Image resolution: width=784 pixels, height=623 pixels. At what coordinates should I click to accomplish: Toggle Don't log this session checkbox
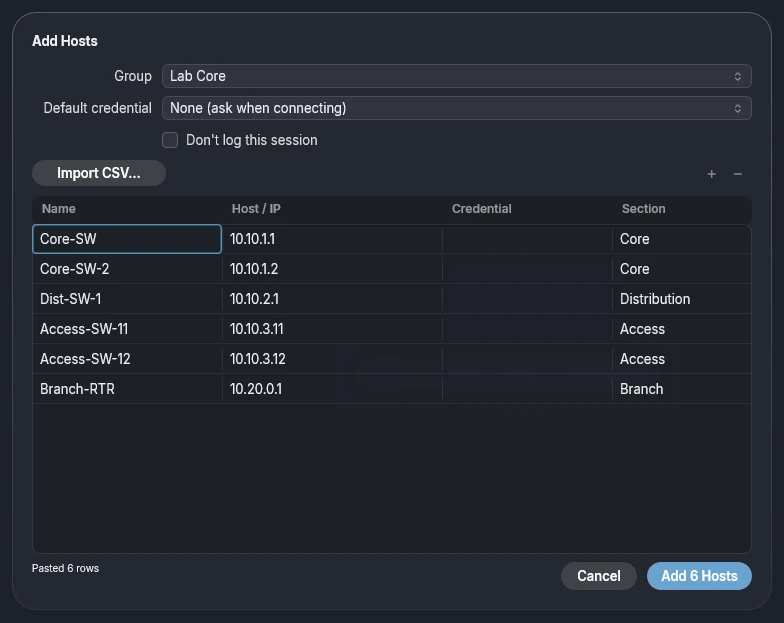tap(170, 140)
